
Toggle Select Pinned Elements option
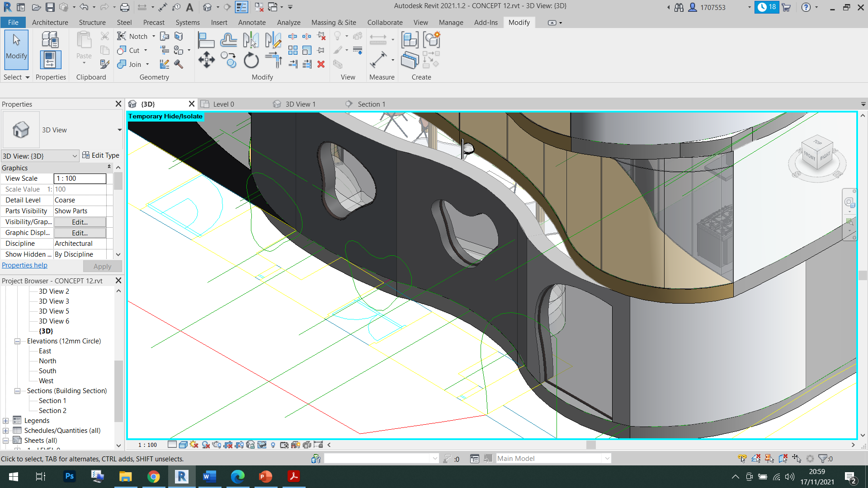(769, 459)
